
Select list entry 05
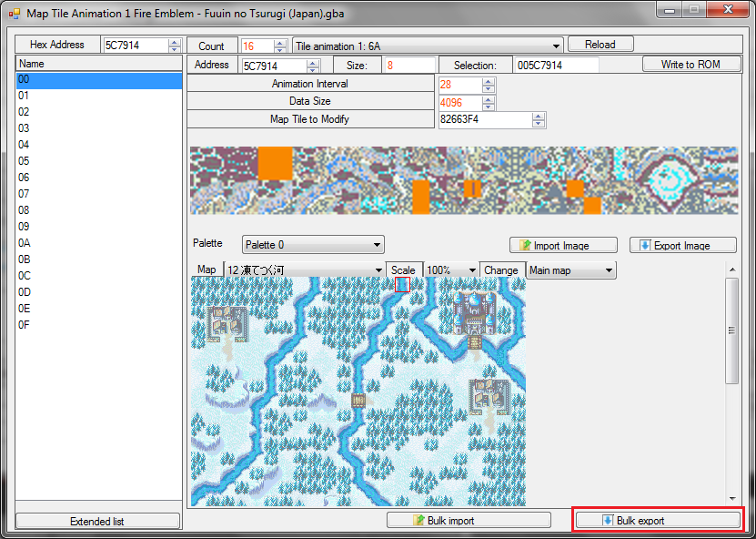pos(99,161)
